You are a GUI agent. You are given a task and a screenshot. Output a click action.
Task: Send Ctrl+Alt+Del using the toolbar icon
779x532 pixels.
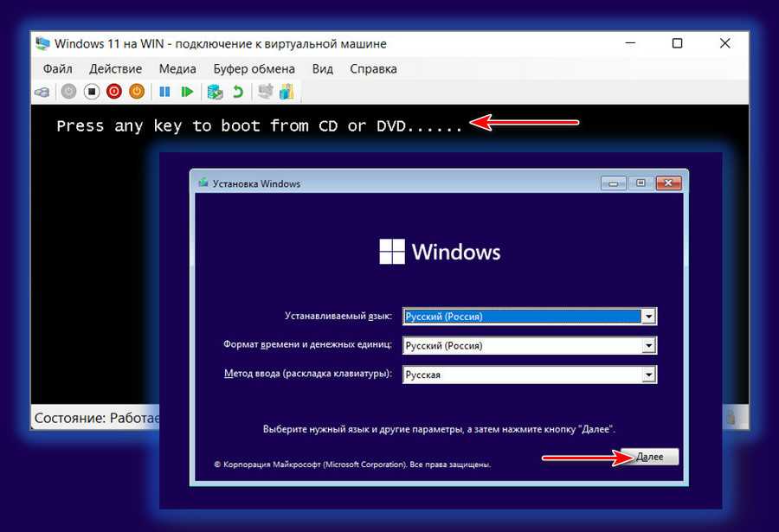pos(42,92)
